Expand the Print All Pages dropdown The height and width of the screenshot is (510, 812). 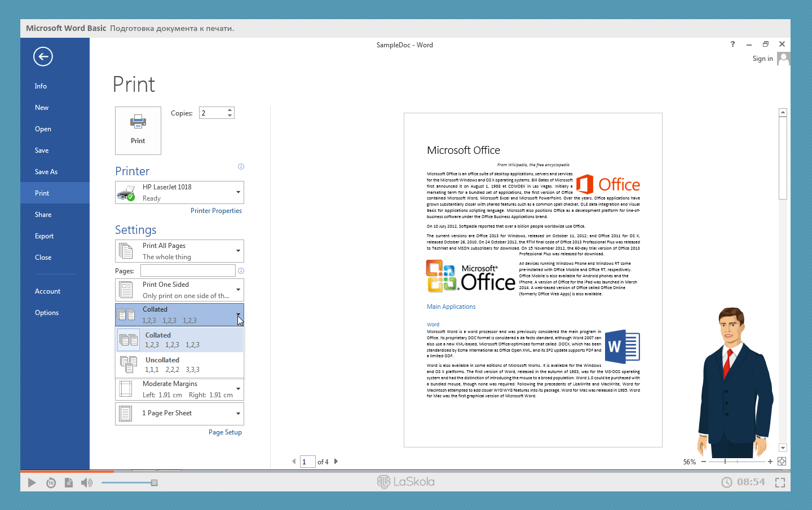click(179, 251)
